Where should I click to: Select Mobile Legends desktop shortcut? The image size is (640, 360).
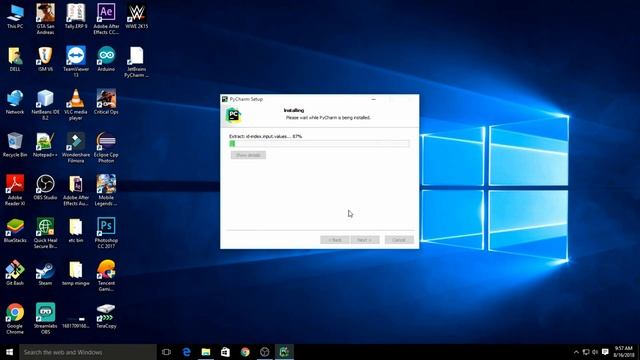(x=106, y=190)
